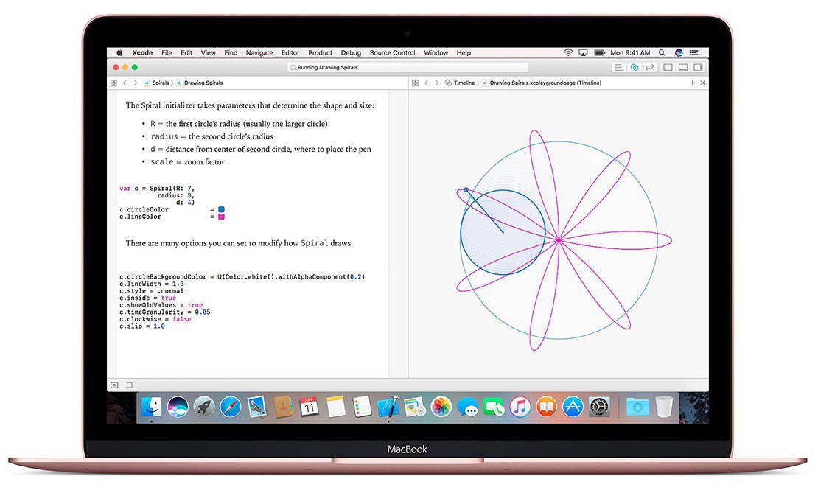Open the Drawing Spirals breadcrumb page
The width and height of the screenshot is (818, 504).
(199, 83)
